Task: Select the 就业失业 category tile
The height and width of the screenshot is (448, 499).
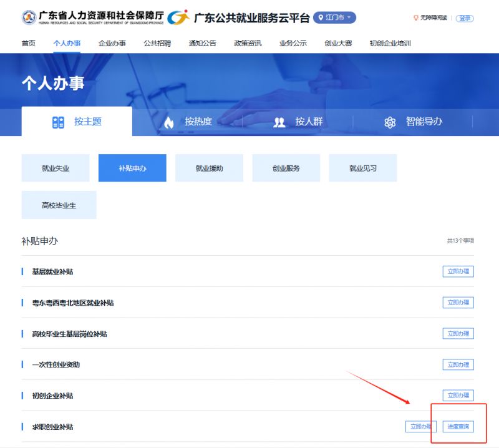Action: coord(56,168)
